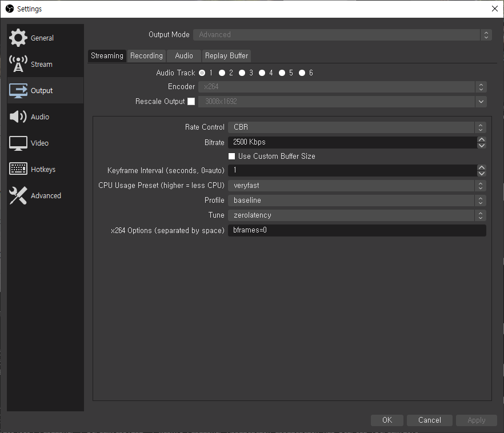Enable Use Custom Buffer Size

[x=231, y=156]
